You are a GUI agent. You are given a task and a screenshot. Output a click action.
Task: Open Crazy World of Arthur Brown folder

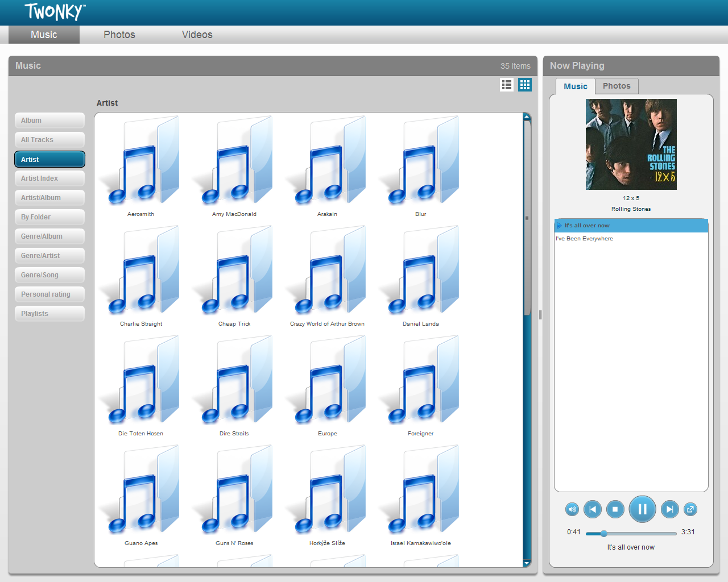pyautogui.click(x=328, y=276)
